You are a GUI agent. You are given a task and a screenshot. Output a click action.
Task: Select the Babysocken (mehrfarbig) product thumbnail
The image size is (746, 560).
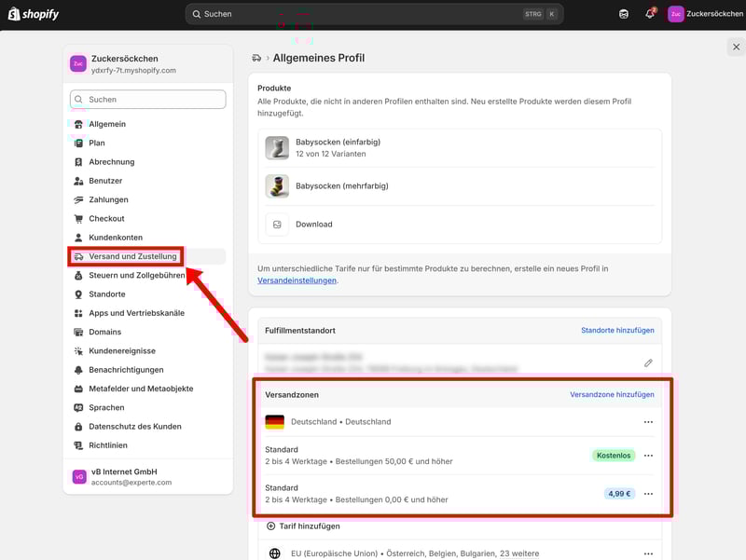click(277, 186)
